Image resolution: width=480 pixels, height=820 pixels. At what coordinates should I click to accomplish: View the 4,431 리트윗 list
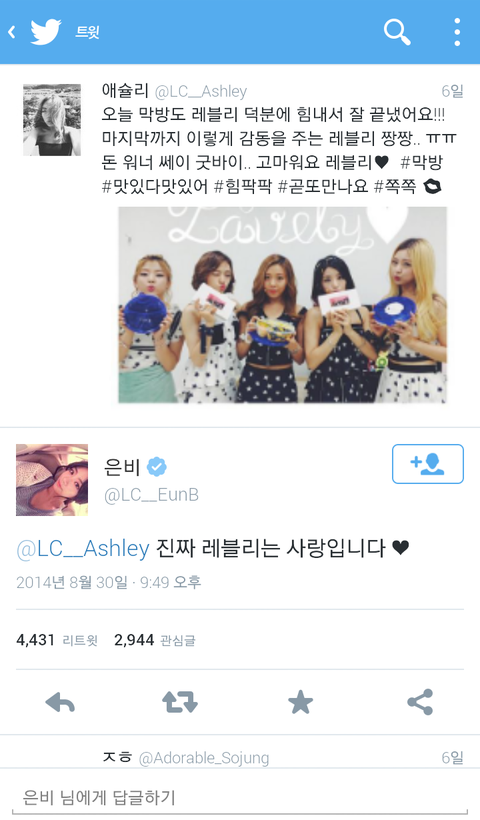[x=57, y=640]
